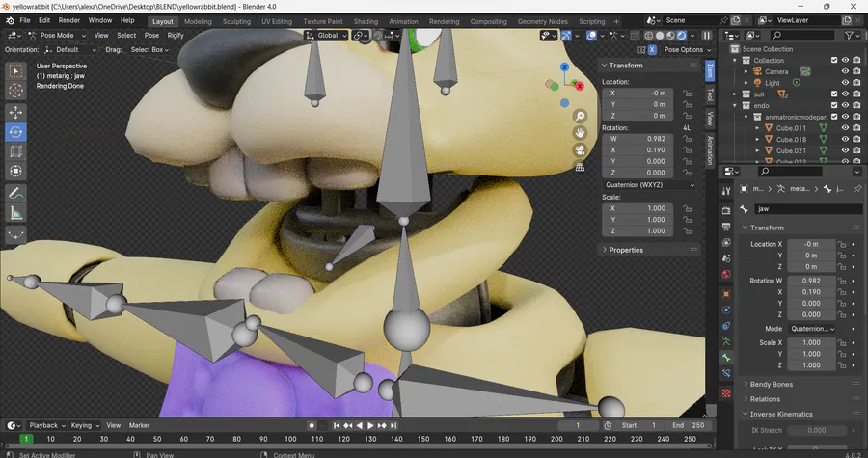Toggle X-Ray view in viewport header
The width and height of the screenshot is (868, 458).
(x=635, y=36)
